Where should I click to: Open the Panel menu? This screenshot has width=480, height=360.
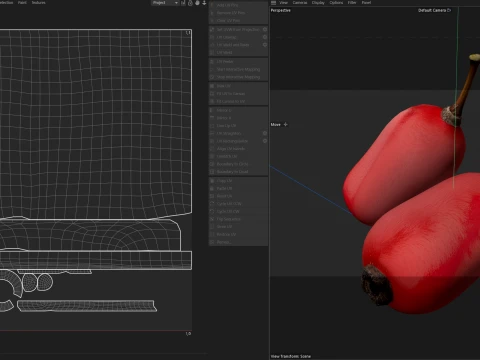[x=366, y=3]
